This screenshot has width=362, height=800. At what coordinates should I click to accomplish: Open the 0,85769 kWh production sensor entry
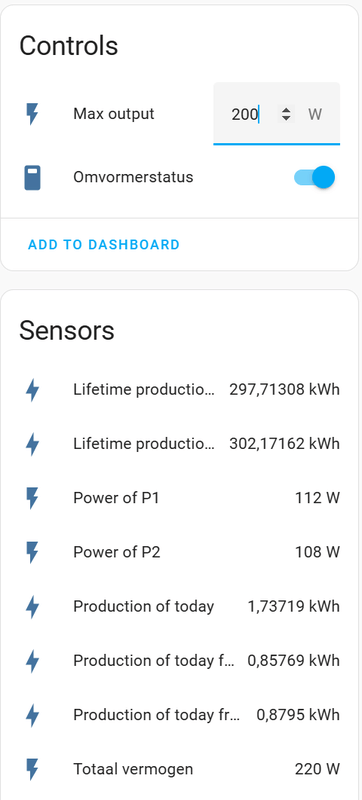coord(181,661)
